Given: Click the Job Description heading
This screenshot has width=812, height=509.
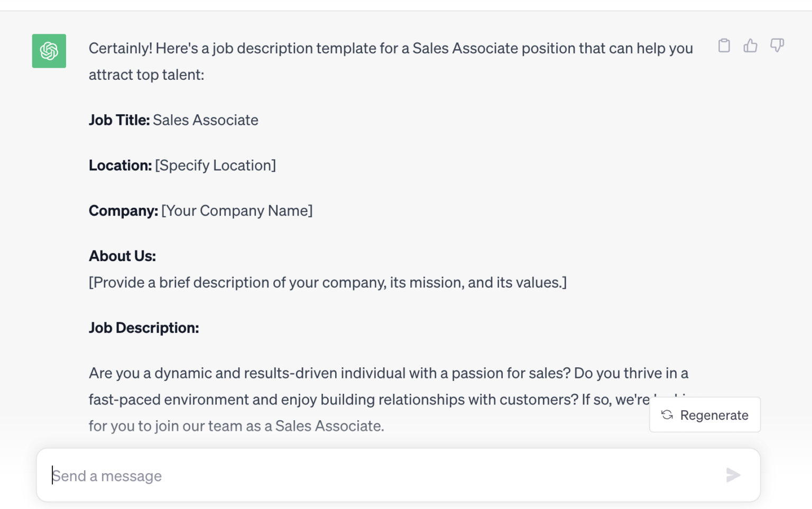Looking at the screenshot, I should coord(143,328).
